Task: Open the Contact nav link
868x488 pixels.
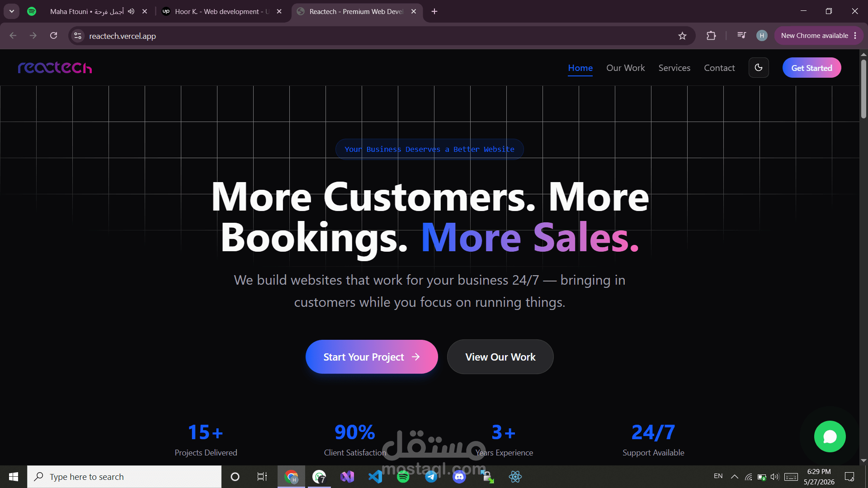Action: click(719, 68)
